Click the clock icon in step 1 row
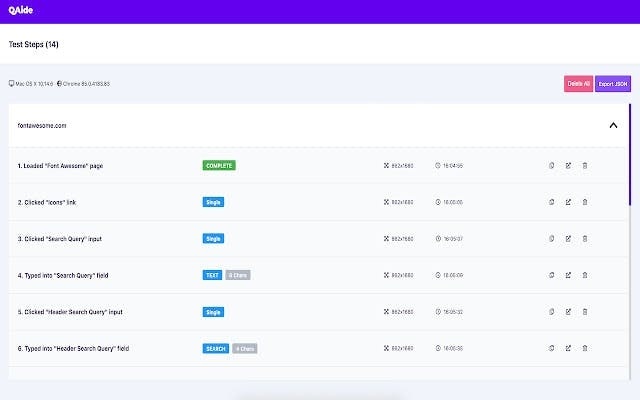640x400 pixels. tap(438, 166)
